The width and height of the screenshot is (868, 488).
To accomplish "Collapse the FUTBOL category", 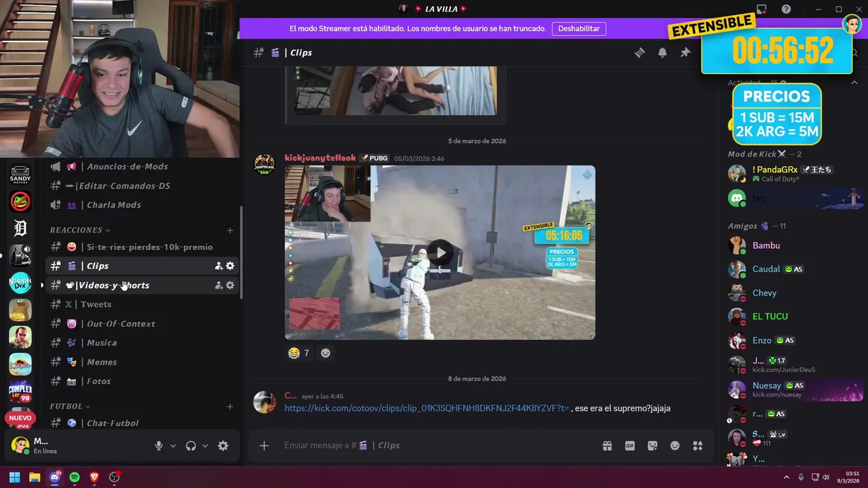I will (x=70, y=407).
